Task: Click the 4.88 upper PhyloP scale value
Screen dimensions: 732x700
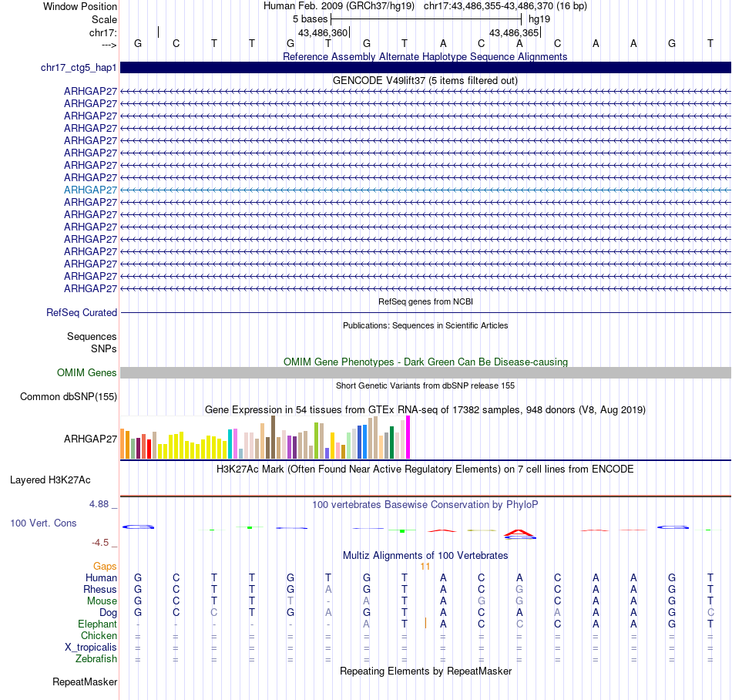Action: [x=99, y=504]
